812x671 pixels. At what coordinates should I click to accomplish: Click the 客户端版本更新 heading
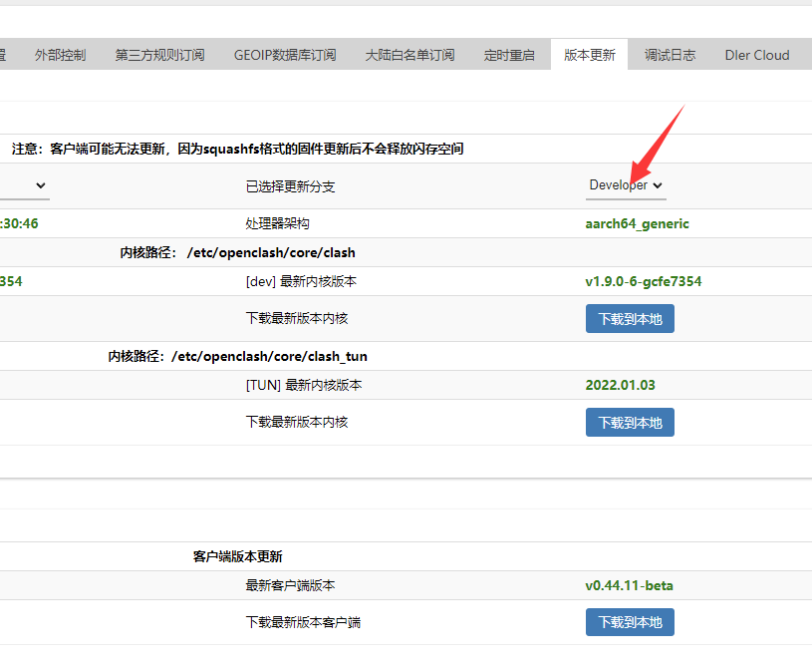238,556
